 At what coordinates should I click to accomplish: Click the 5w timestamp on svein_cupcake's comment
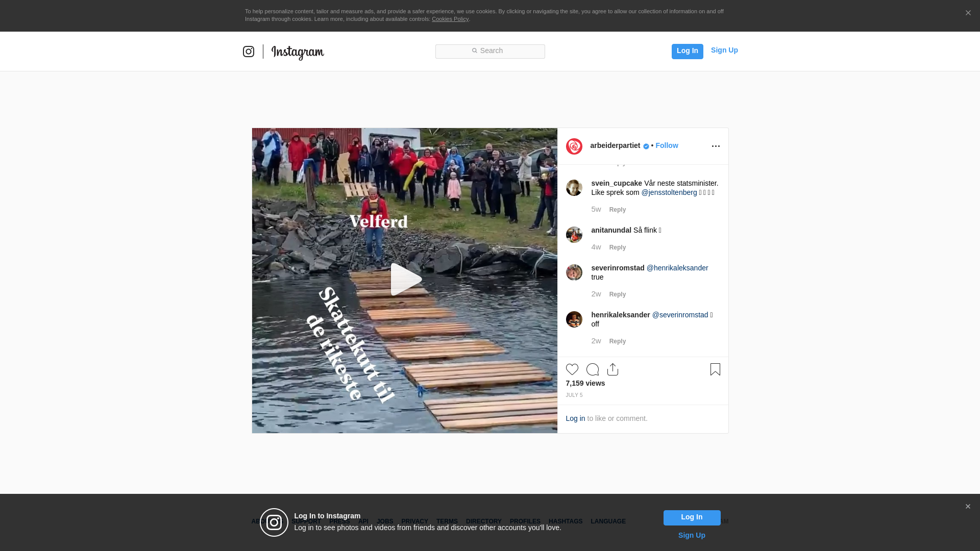tap(596, 209)
